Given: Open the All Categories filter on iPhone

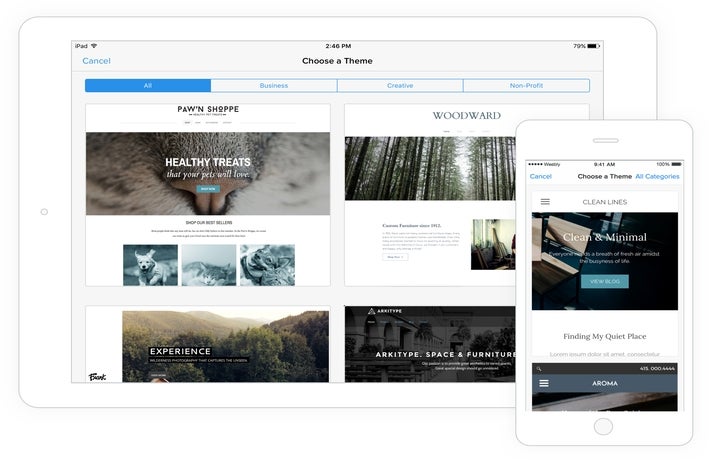Looking at the screenshot, I should coord(657,176).
